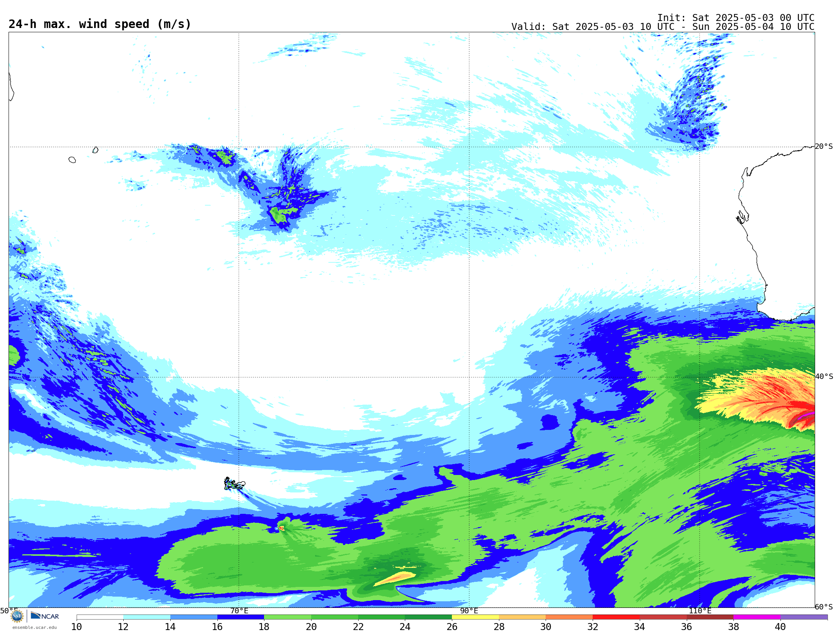The width and height of the screenshot is (840, 632).
Task: Click the NCAR logo
Action: pyautogui.click(x=45, y=616)
